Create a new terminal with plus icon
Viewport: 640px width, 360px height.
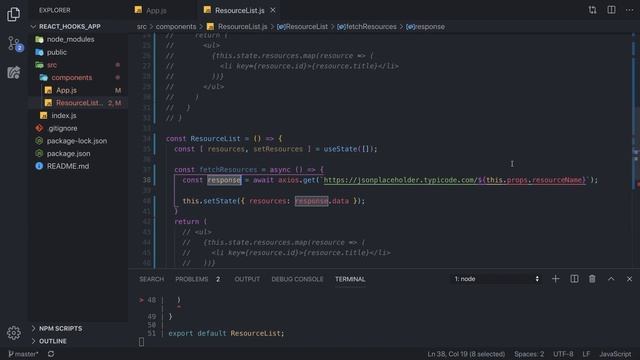(556, 279)
